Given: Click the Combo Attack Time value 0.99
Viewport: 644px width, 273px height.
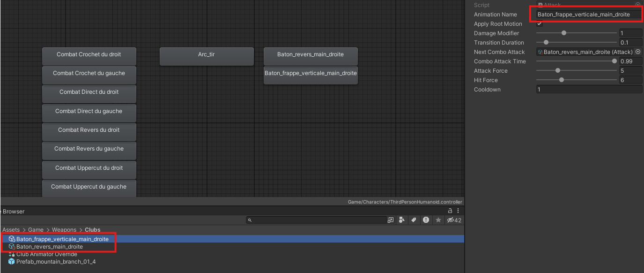Looking at the screenshot, I should (x=631, y=61).
